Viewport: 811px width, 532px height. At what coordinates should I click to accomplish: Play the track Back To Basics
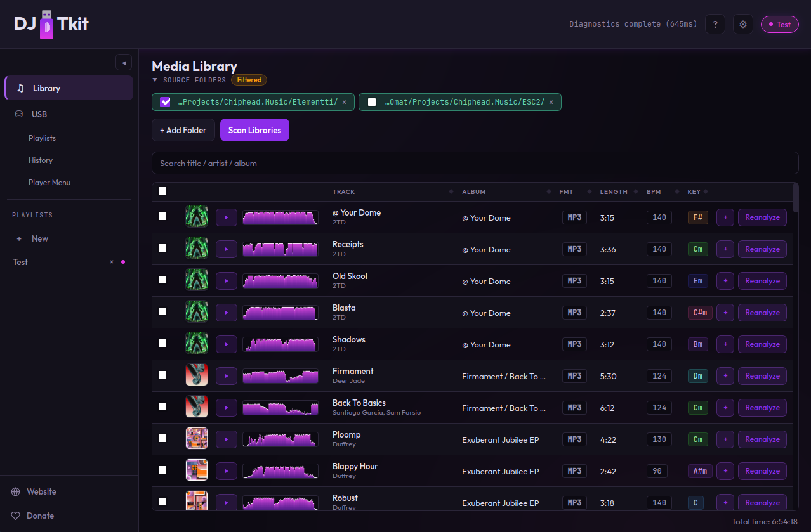point(227,408)
